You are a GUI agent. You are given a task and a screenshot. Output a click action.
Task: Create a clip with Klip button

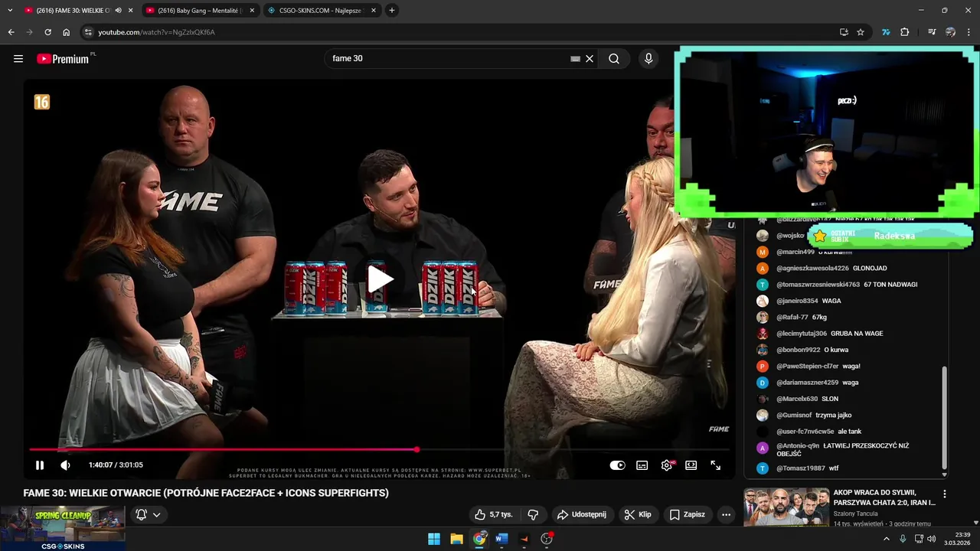(637, 514)
